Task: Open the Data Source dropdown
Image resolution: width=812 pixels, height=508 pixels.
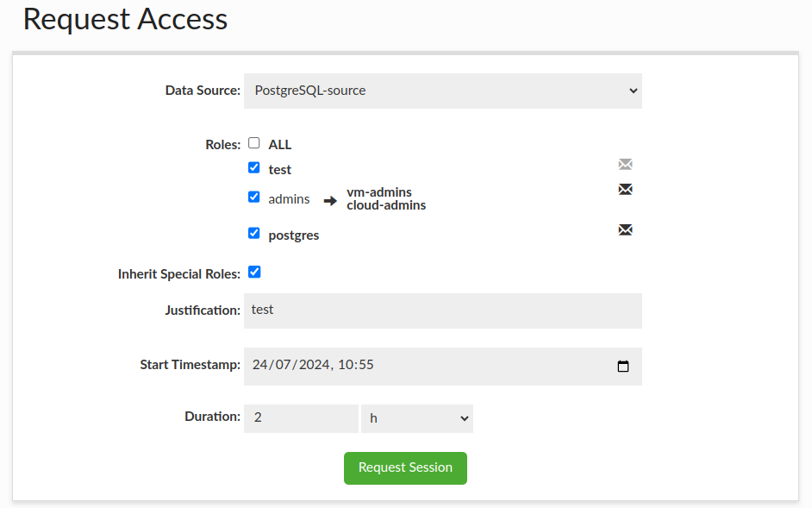Action: [x=443, y=91]
